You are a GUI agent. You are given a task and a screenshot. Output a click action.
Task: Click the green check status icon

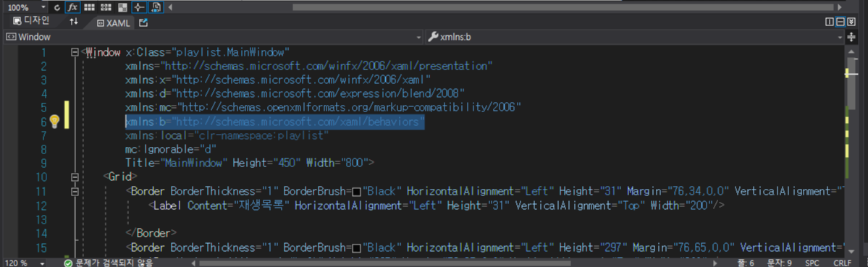[x=68, y=263]
